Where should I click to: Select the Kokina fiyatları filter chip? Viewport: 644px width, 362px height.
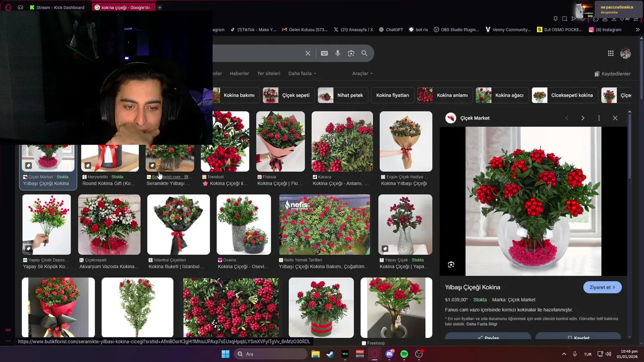(x=392, y=95)
